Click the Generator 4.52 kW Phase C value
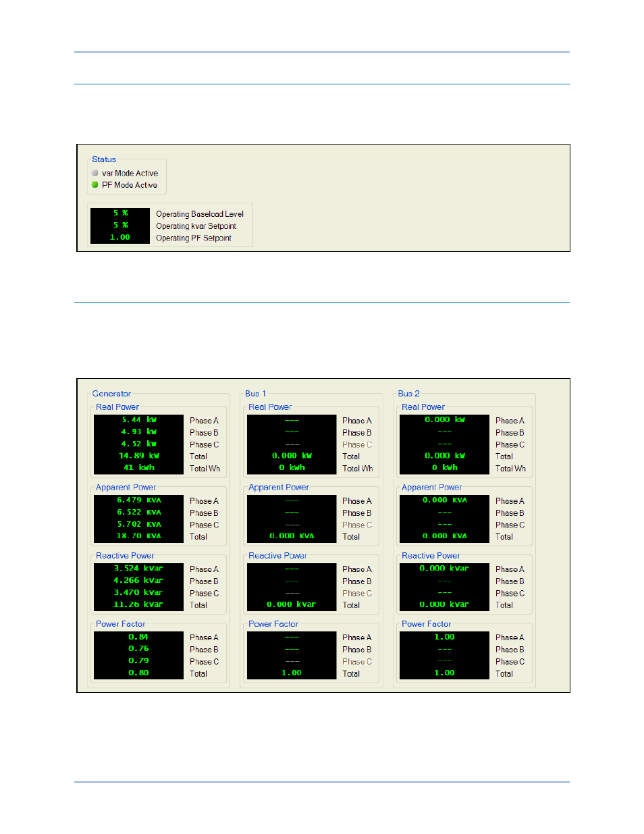The width and height of the screenshot is (644, 834). pos(139,444)
